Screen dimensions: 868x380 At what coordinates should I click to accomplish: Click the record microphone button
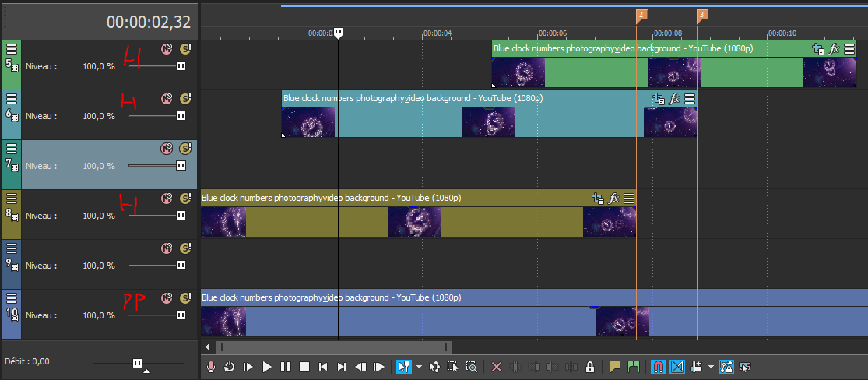click(211, 367)
